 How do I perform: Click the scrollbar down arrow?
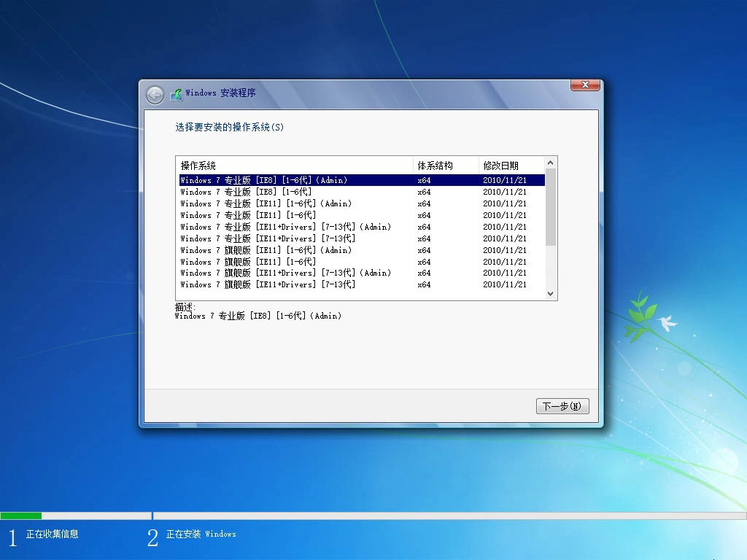click(551, 293)
